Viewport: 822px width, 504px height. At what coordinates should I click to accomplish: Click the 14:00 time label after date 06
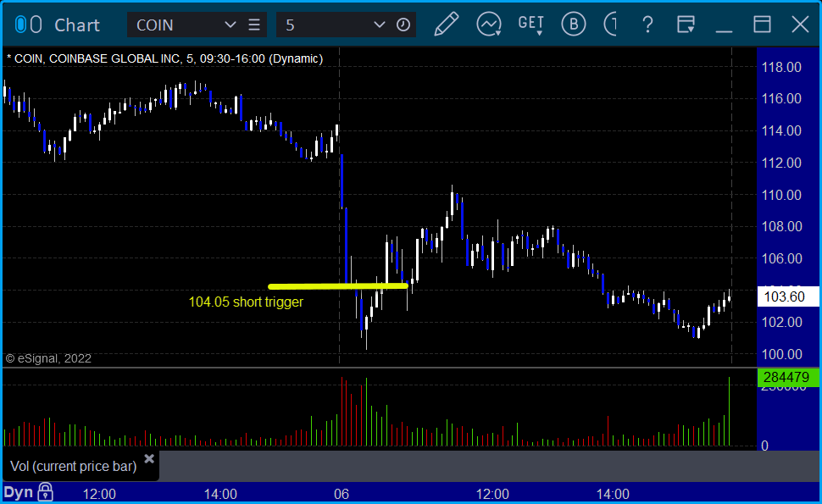613,494
